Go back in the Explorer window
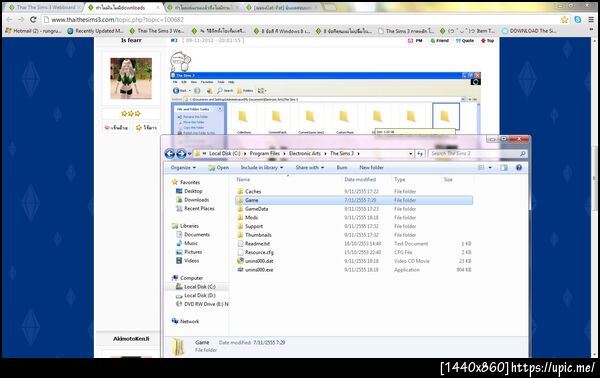The width and height of the screenshot is (600, 378). point(170,154)
